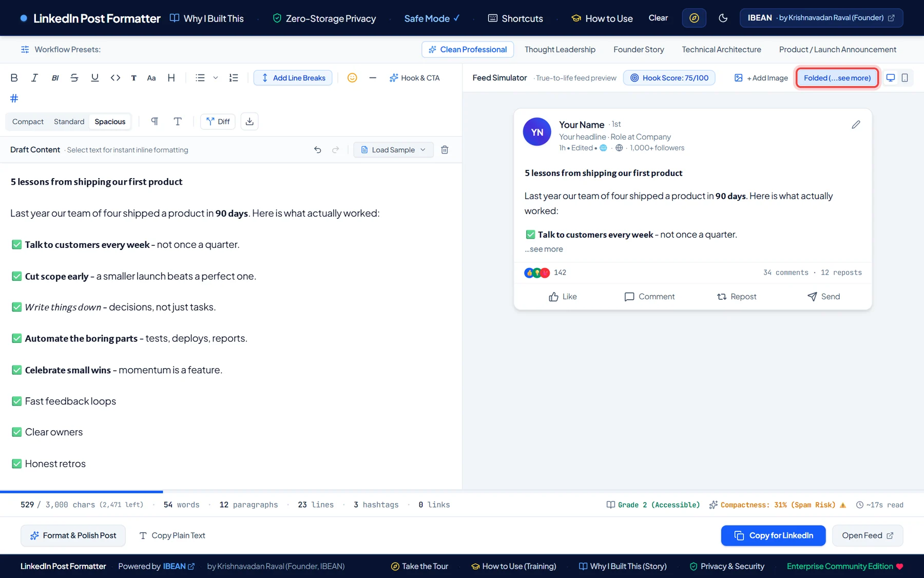This screenshot has width=924, height=578.
Task: Apply bold-italic BI formatting icon
Action: (x=55, y=78)
